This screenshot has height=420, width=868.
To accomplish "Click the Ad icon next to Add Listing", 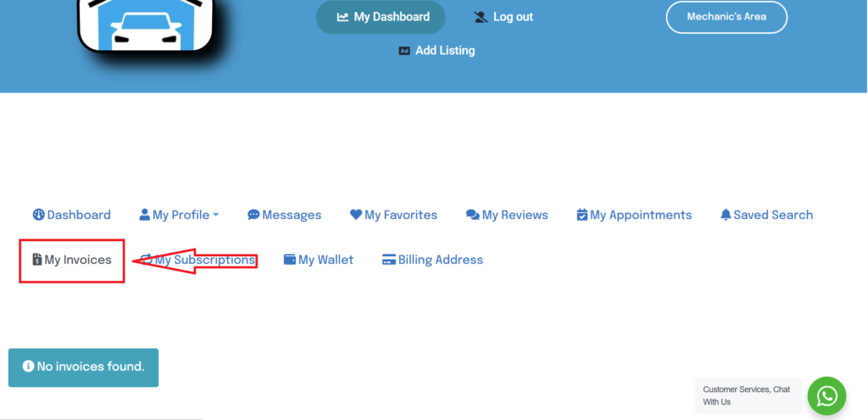I will click(x=404, y=51).
